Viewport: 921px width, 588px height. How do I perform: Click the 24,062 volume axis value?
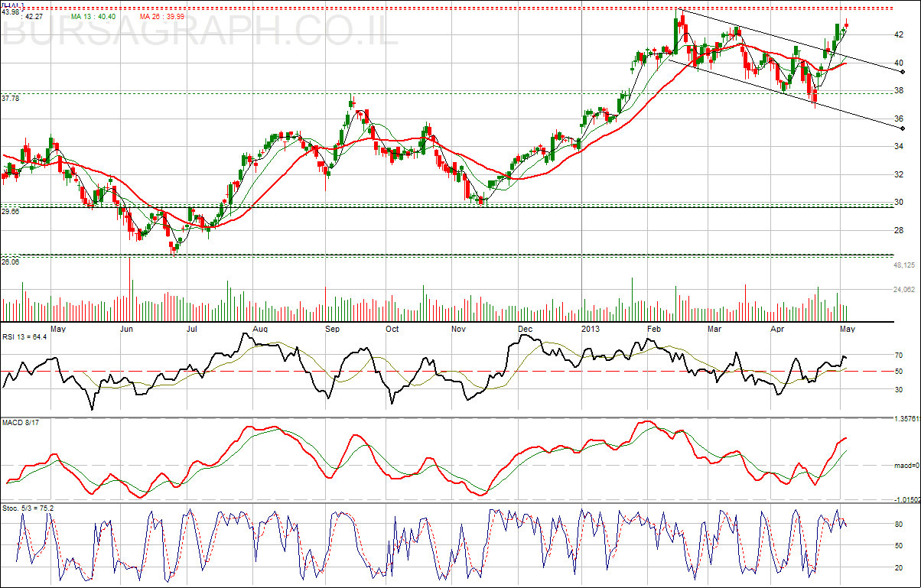coord(905,290)
